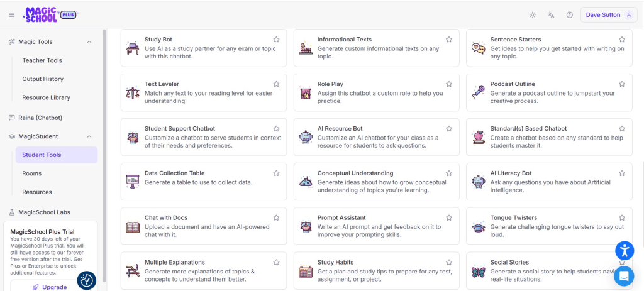Click the Text Leveler scales icon
The height and width of the screenshot is (291, 644).
[x=133, y=93]
